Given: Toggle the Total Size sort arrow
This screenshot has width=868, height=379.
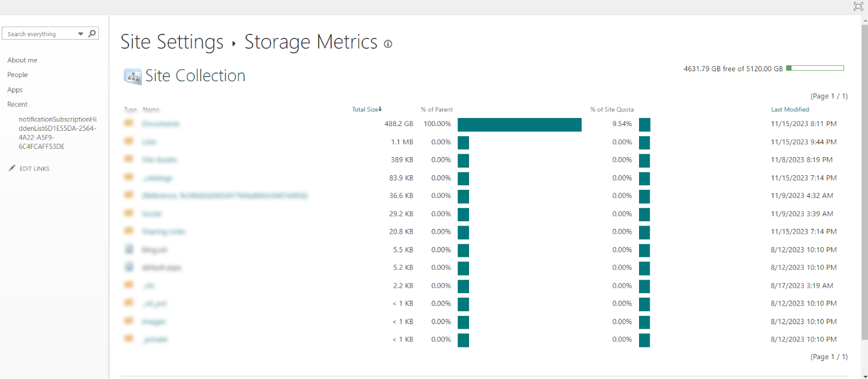Looking at the screenshot, I should tap(381, 109).
